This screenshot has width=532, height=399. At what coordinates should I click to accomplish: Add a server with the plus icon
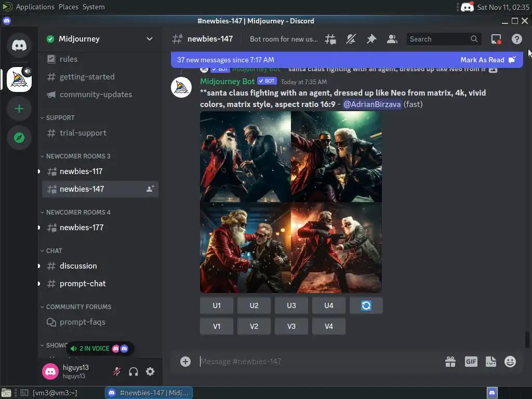[x=19, y=109]
